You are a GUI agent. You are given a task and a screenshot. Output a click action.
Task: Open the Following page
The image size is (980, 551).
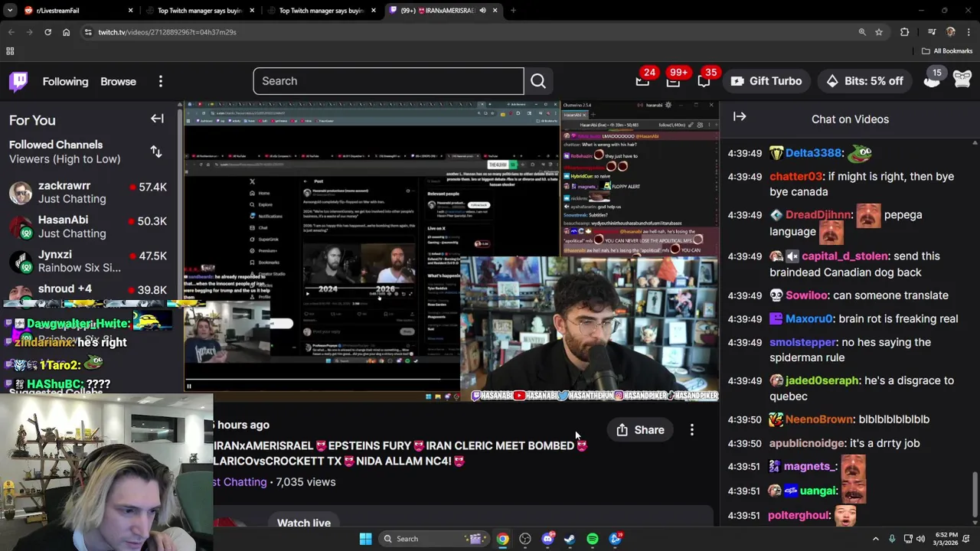coord(65,81)
